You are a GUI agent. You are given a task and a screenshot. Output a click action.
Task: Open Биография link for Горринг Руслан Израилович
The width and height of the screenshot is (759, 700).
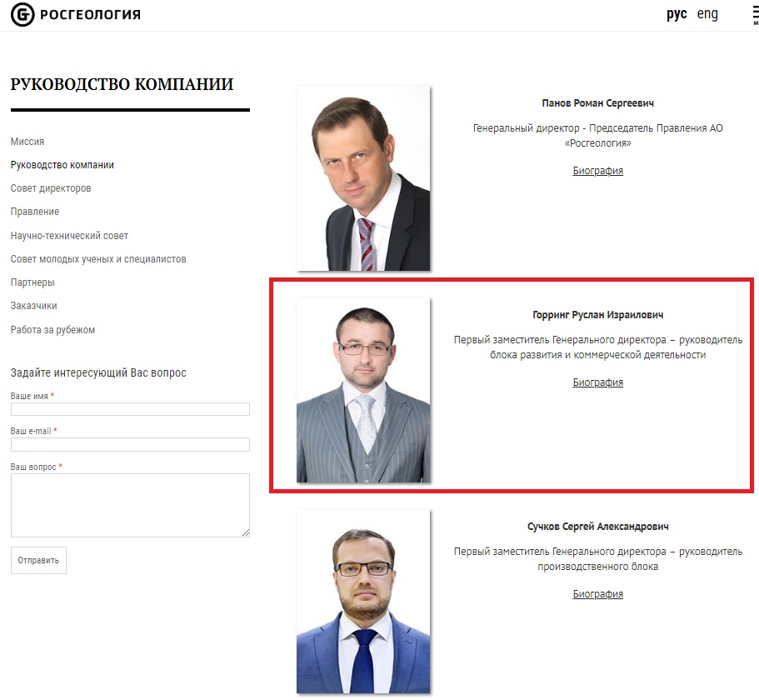tap(598, 382)
